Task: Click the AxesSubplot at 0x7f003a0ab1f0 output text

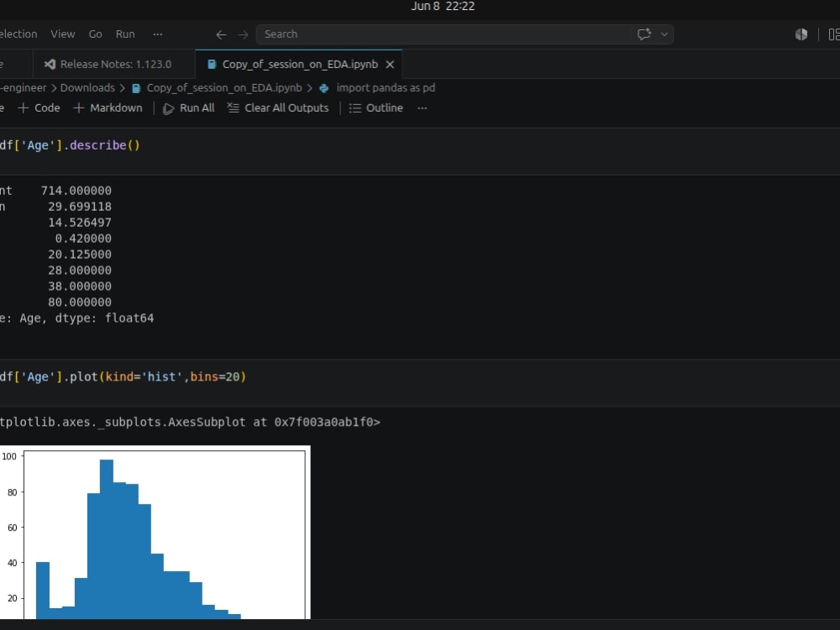Action: point(190,423)
